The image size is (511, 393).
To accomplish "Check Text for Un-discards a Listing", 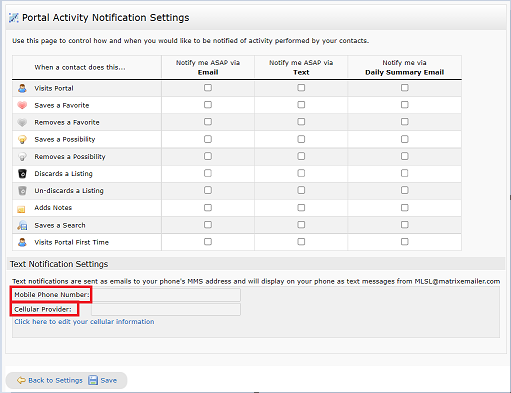I will [301, 190].
